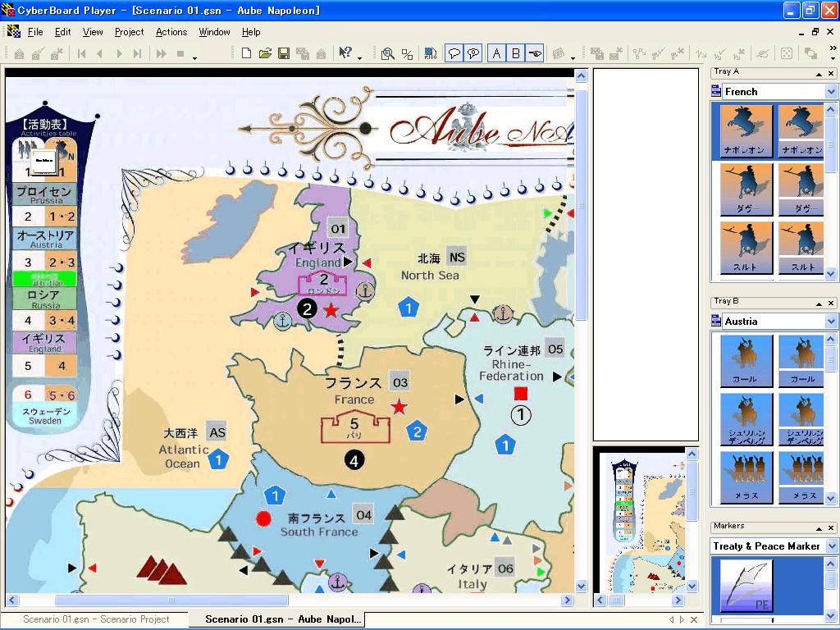The image size is (840, 630).
Task: Click main map scroll down arrow
Action: click(x=582, y=586)
